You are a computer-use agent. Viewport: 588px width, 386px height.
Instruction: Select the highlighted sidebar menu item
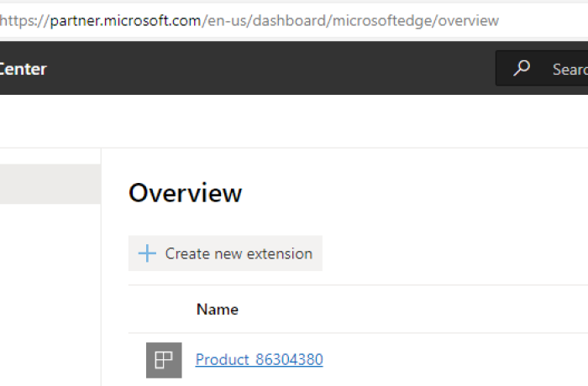click(50, 184)
